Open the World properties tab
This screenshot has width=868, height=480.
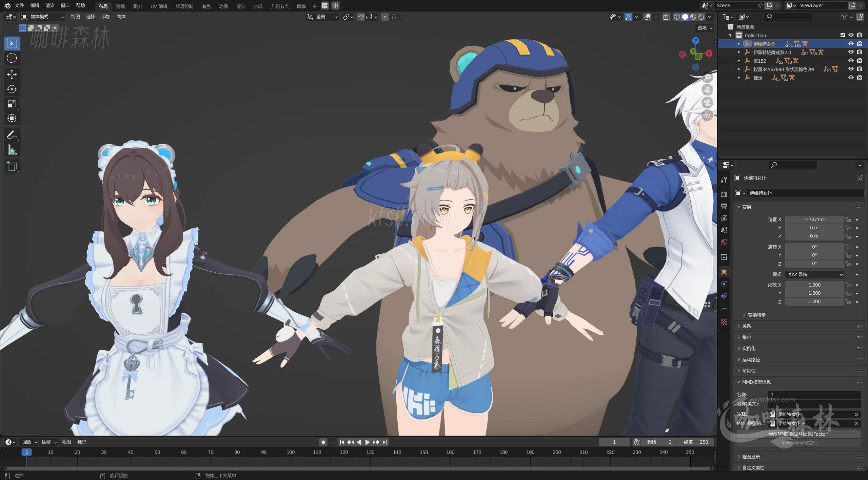724,242
